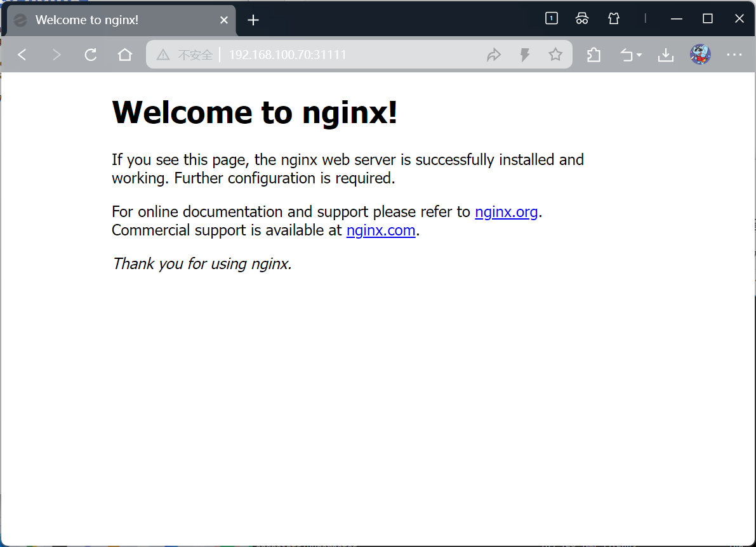
Task: Open the browser home page
Action: point(125,55)
